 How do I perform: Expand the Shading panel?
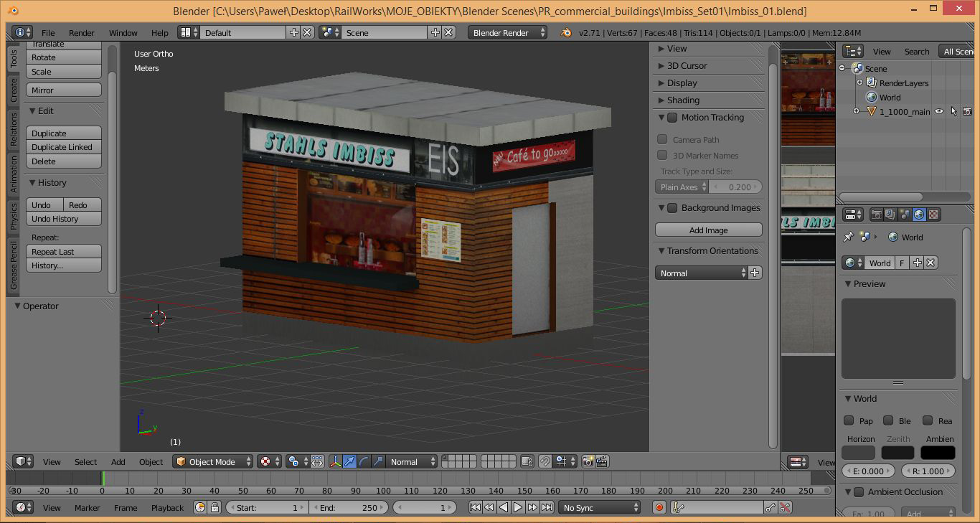tap(683, 100)
